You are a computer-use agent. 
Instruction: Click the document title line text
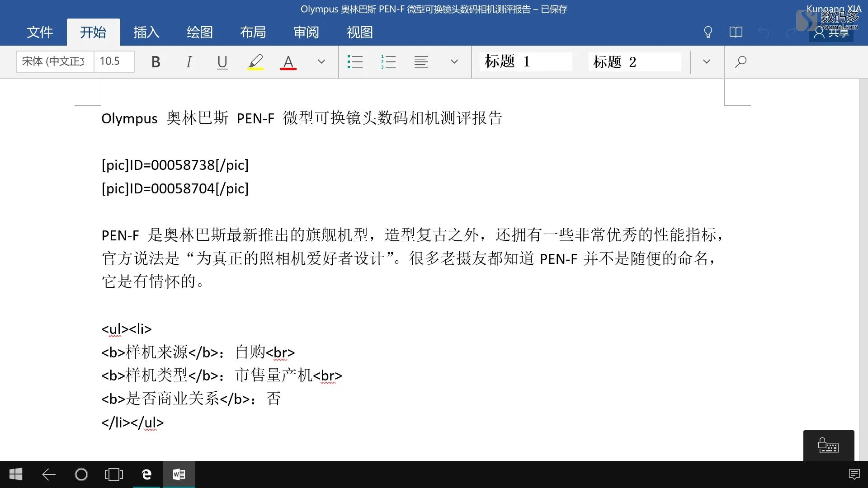click(302, 118)
